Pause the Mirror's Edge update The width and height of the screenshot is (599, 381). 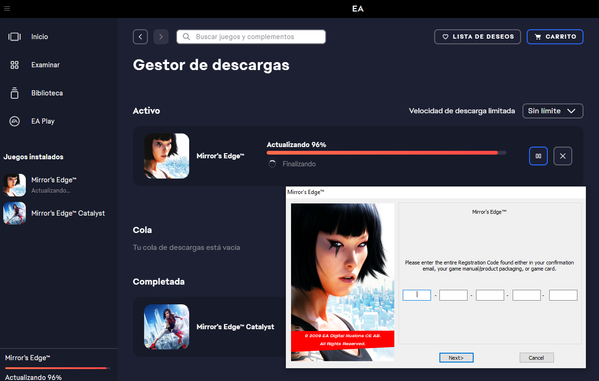538,156
